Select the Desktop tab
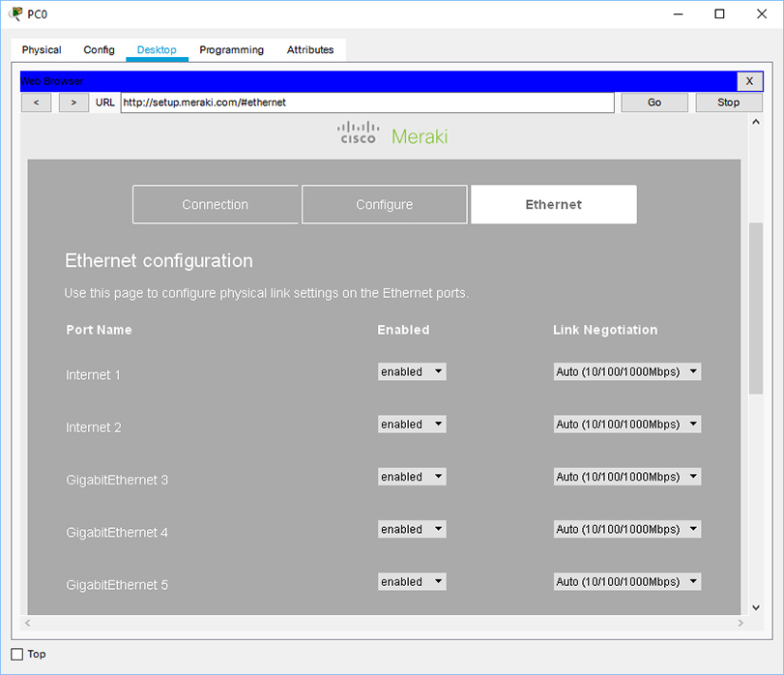The height and width of the screenshot is (675, 784). (157, 50)
